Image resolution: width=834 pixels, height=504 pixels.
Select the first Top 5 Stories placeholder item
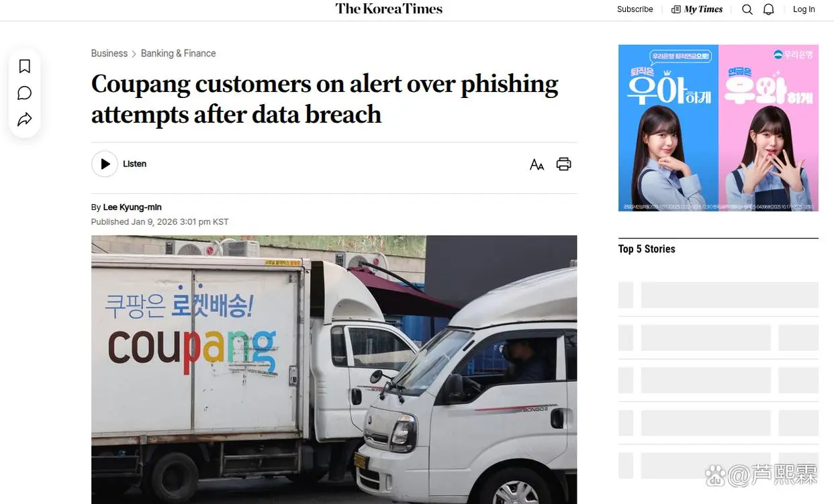(718, 295)
